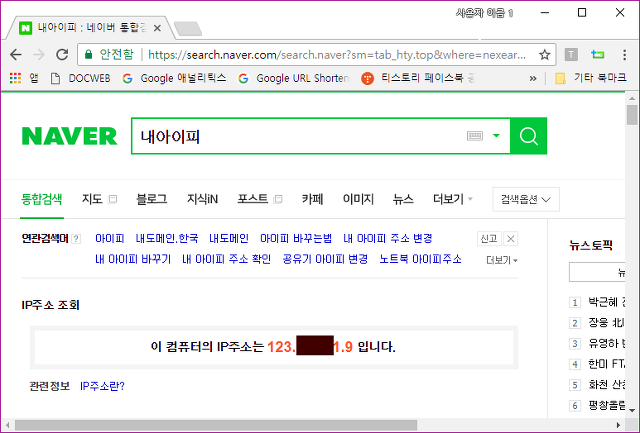
Task: Expand the 더보기 tab menu
Action: 453,199
